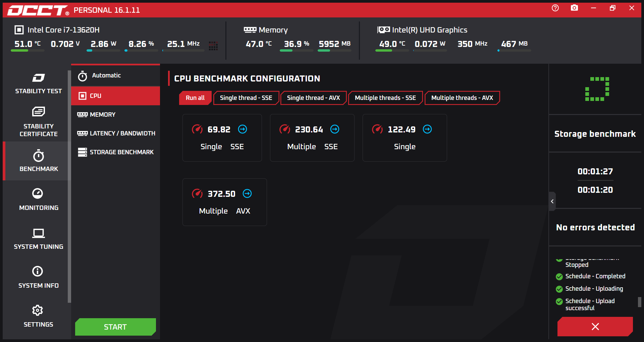Click gauge icon beside 372.50
This screenshot has width=644, height=342.
click(197, 193)
